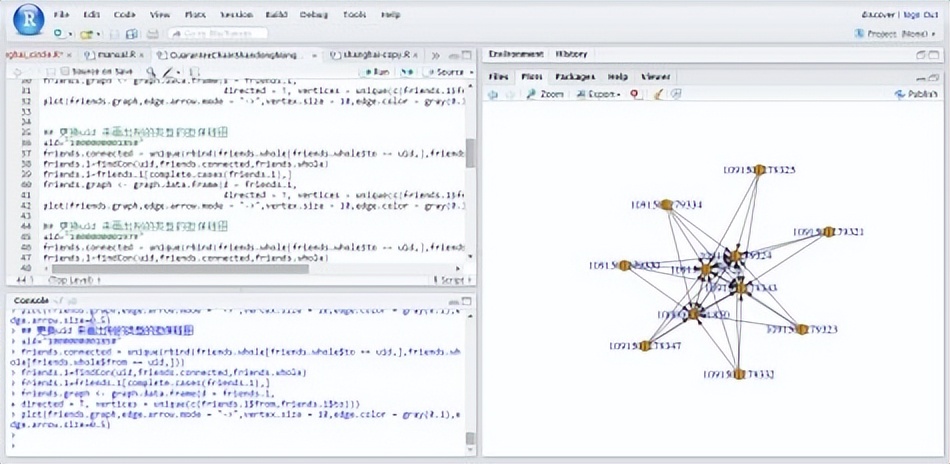Click the editor save icon beside Source on Save

pos(49,71)
